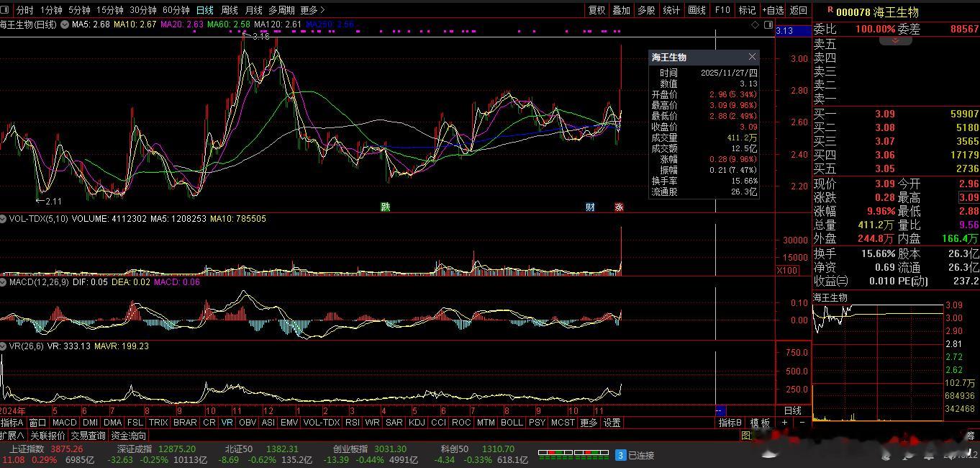Toggle 复权 price adjustment
This screenshot has height=468, width=980.
tap(596, 10)
